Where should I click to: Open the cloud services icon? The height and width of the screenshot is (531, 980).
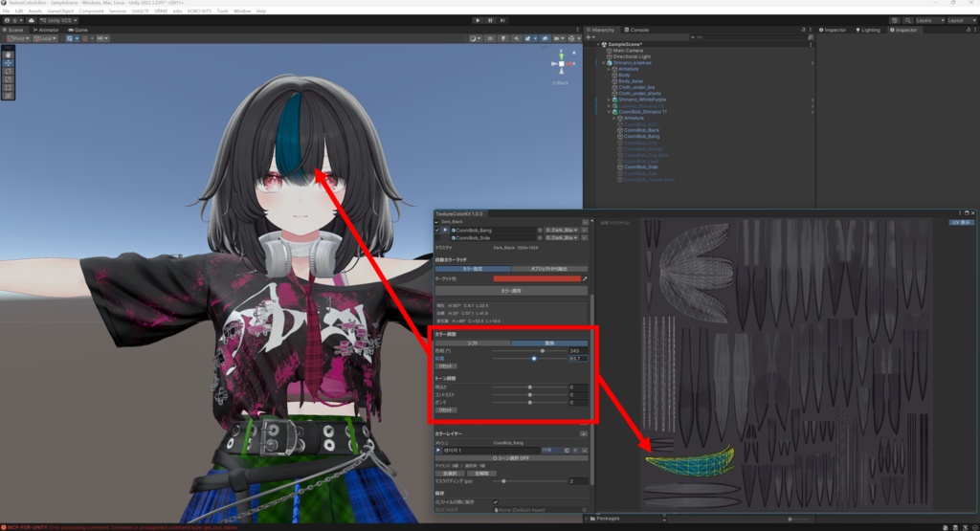click(x=32, y=20)
